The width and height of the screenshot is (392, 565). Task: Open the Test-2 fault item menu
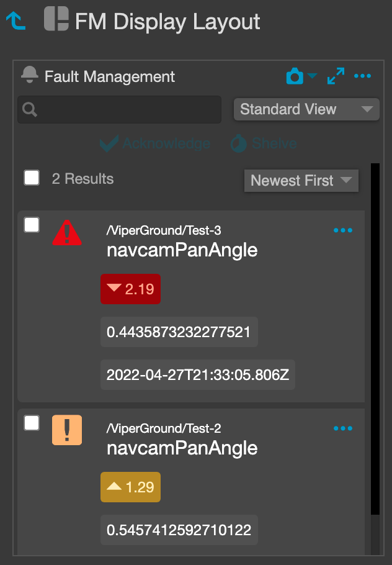click(343, 428)
